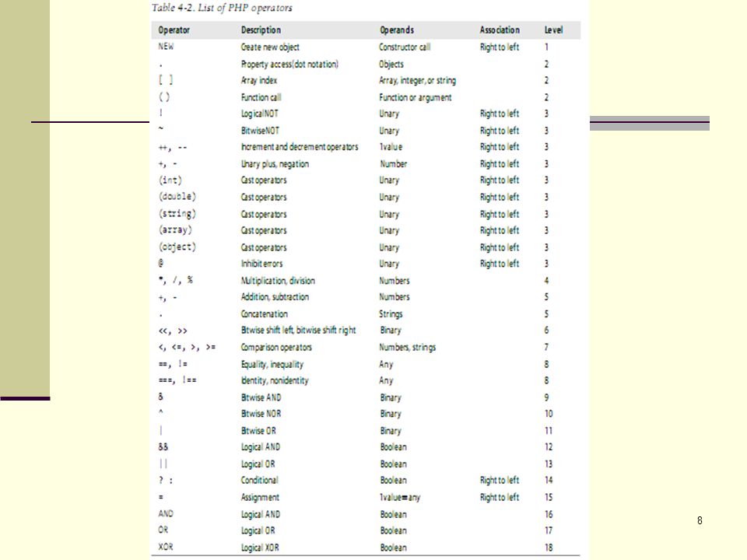Select the '&&' operator cell
This screenshot has height=560, width=747.
tap(163, 447)
